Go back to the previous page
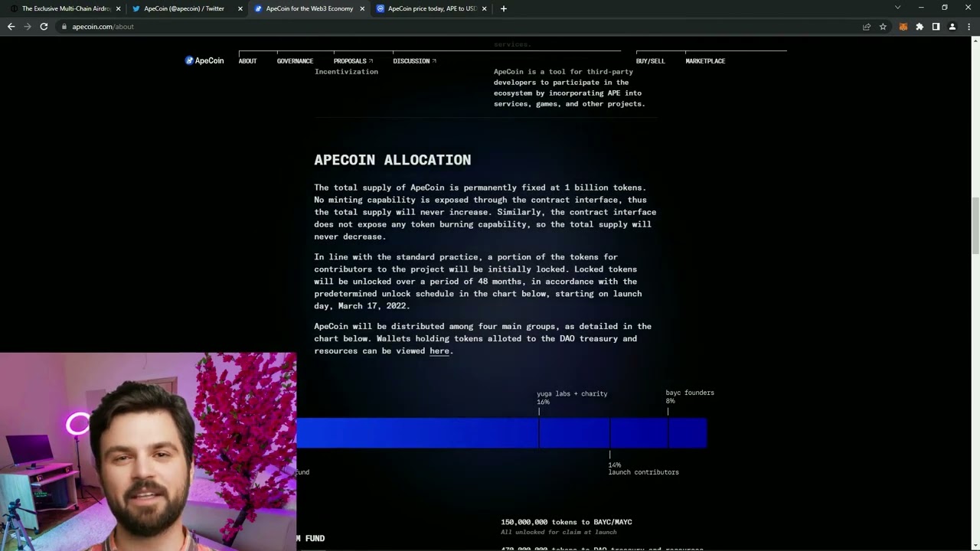The height and width of the screenshot is (551, 980). pos(11,27)
